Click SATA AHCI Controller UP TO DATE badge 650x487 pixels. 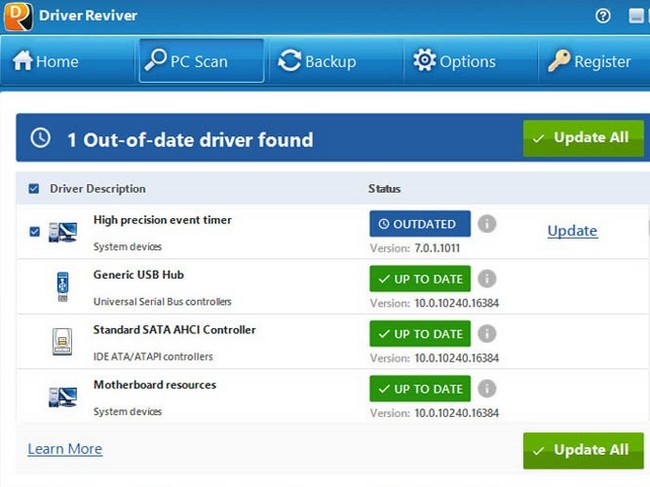coord(420,334)
